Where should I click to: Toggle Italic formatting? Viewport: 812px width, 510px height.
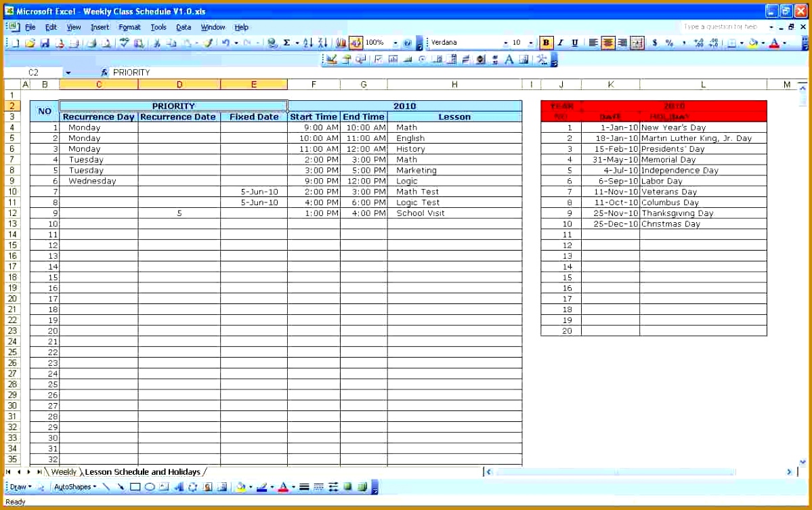560,43
